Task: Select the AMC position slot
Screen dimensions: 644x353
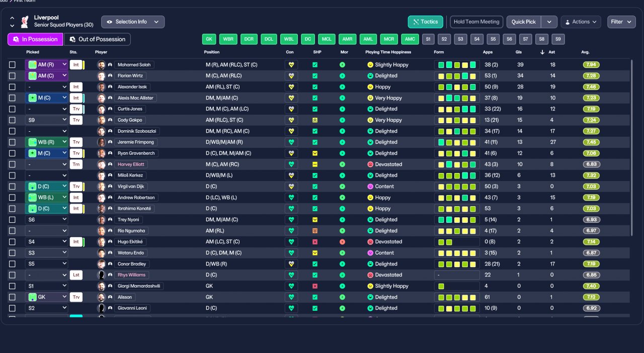Action: 410,39
